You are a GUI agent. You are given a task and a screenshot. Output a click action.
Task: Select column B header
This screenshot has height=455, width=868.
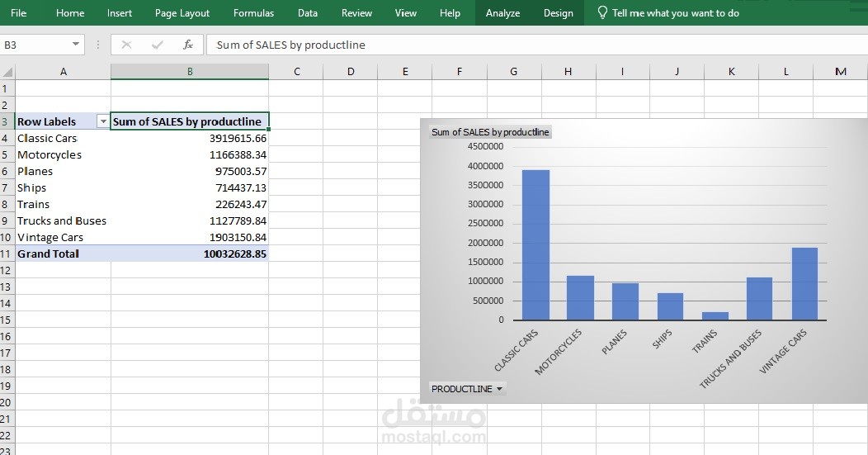[x=190, y=72]
